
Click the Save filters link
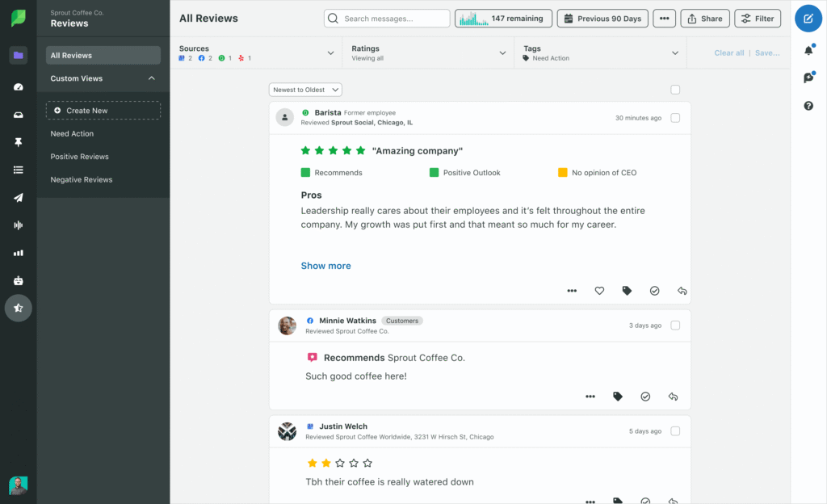(x=767, y=52)
